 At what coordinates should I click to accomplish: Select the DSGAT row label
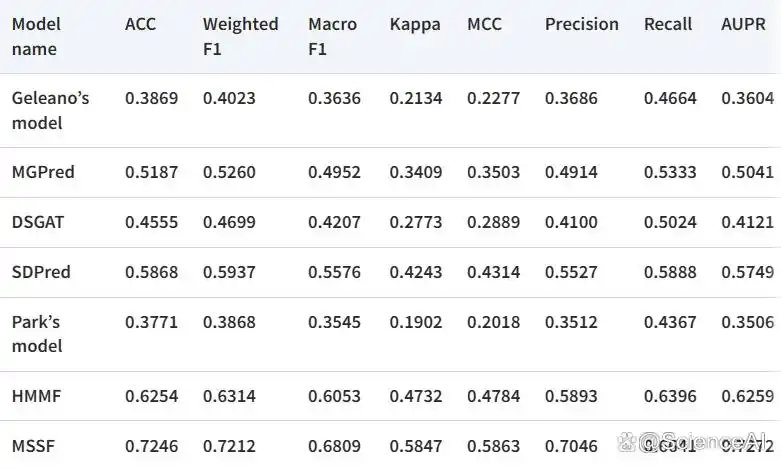(x=38, y=222)
